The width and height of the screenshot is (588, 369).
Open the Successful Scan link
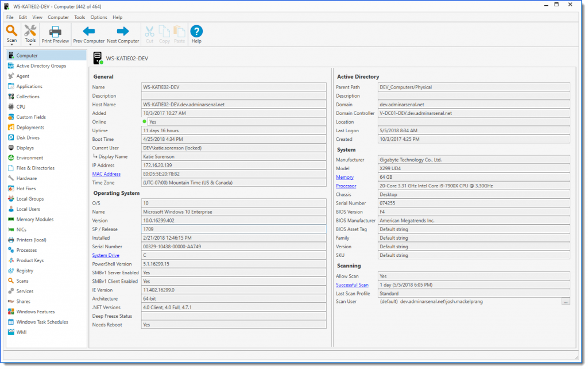(352, 285)
